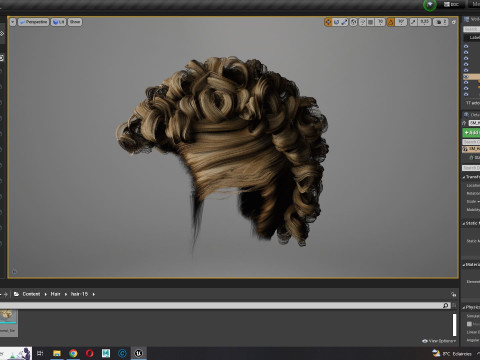480x360 pixels.
Task: Open blue C app icon on taskbar
Action: 122,353
